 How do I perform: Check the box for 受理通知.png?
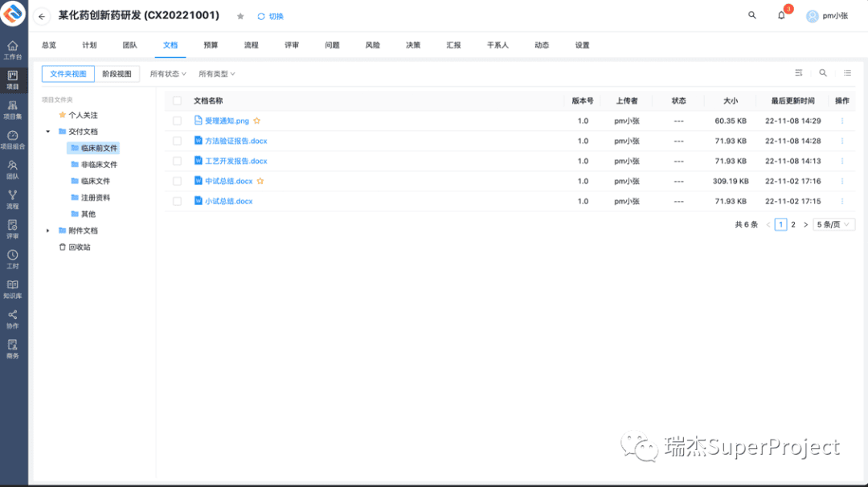177,121
